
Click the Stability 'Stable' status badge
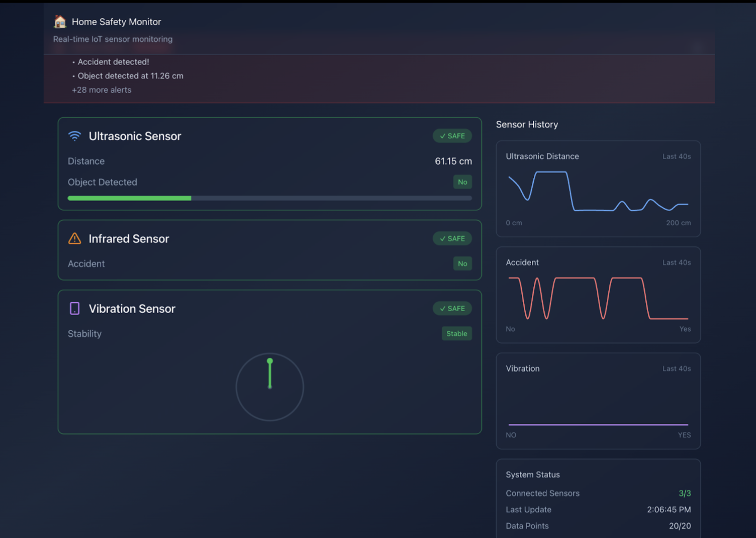pos(456,334)
